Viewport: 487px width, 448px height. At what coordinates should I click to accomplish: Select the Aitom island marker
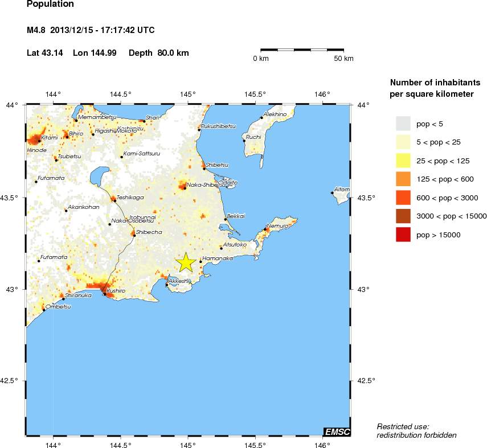click(x=332, y=193)
